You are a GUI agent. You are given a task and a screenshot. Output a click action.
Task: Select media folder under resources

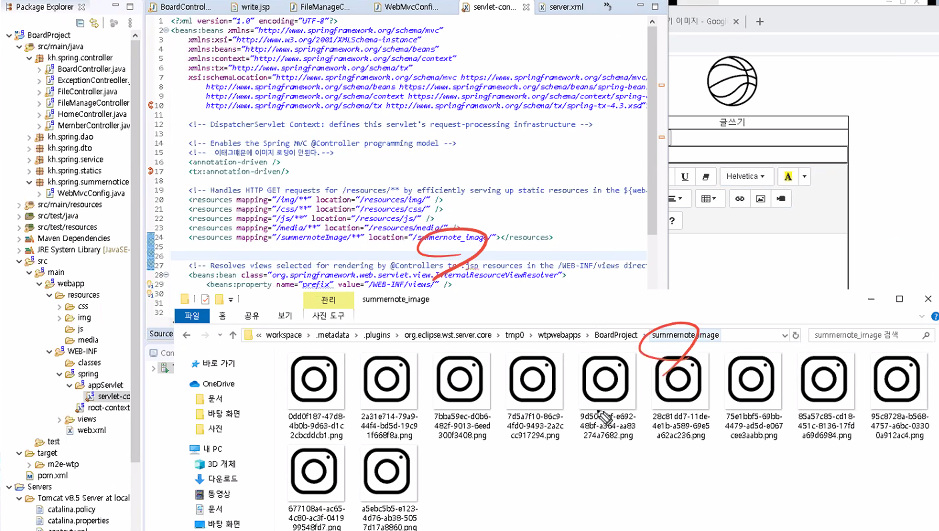(87, 340)
